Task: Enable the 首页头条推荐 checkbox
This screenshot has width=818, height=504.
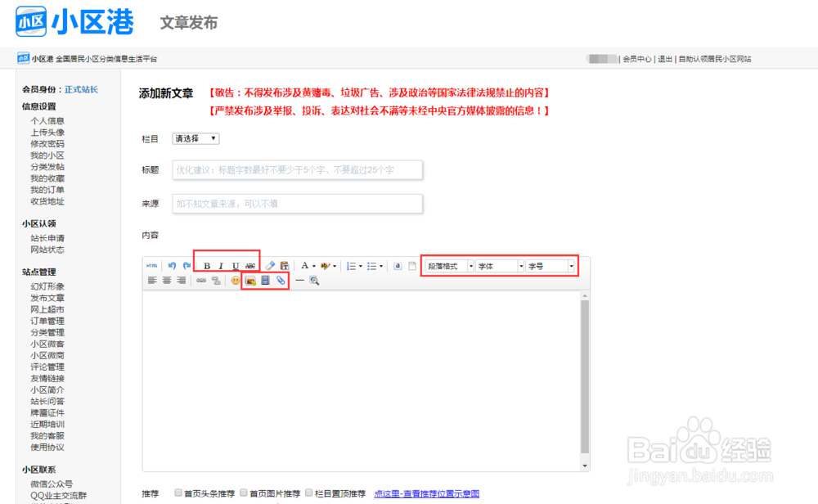Action: 177,492
